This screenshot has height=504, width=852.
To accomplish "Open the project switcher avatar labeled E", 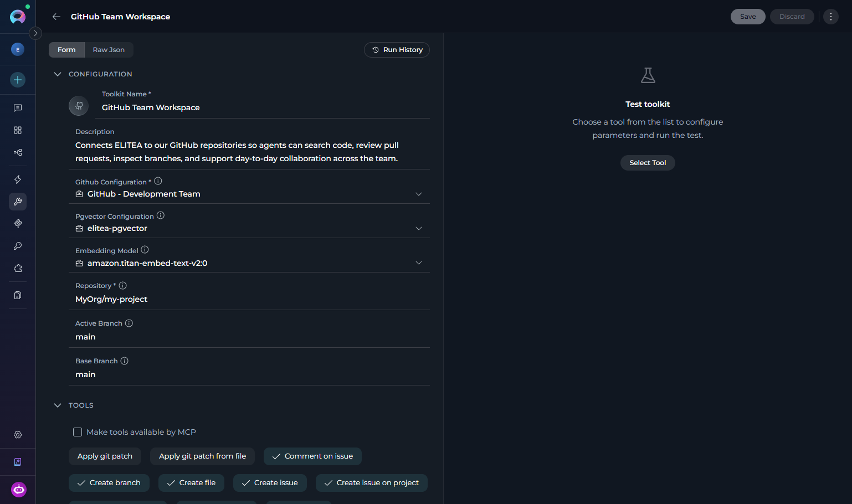I will click(18, 50).
